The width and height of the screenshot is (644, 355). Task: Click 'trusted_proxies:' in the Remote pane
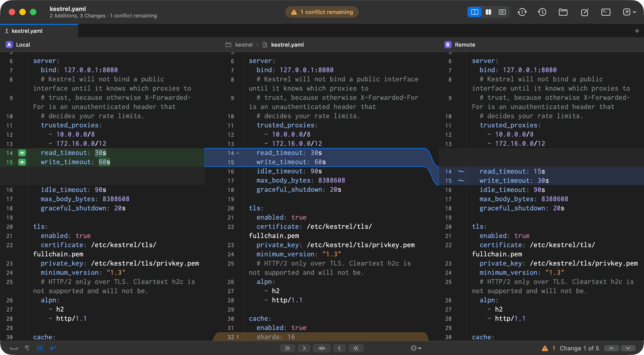click(510, 125)
